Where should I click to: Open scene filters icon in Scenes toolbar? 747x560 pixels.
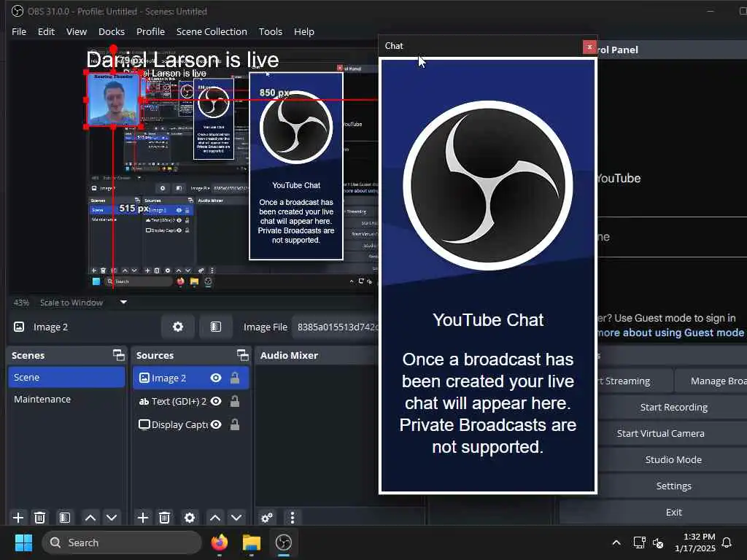point(65,517)
